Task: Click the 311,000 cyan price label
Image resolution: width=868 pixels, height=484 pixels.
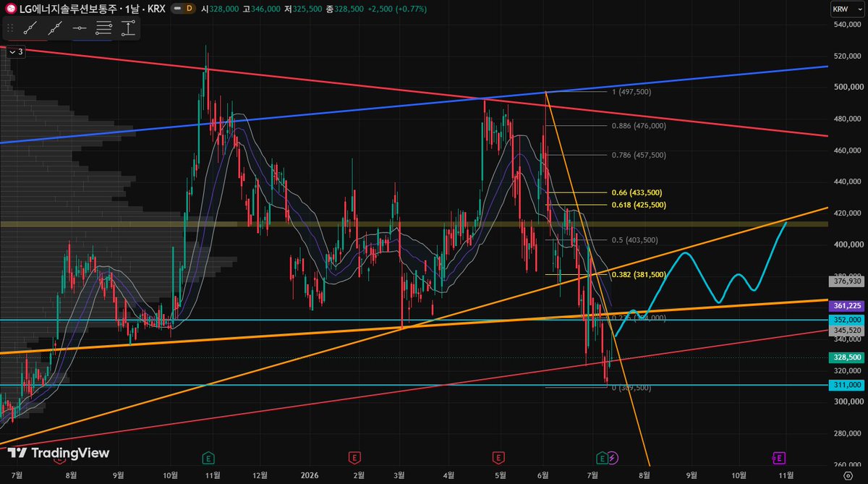Action: [847, 386]
